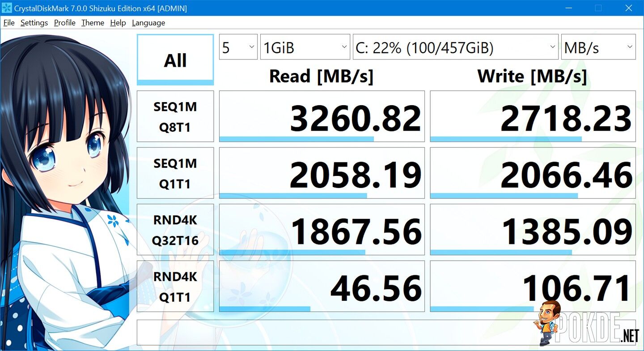The height and width of the screenshot is (351, 644).
Task: Open the File menu
Action: tap(9, 23)
